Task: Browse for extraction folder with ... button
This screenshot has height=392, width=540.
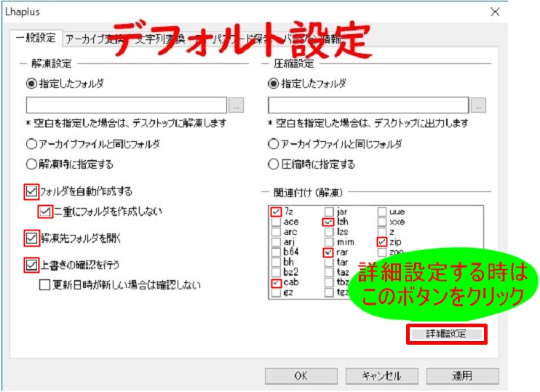Action: tap(237, 105)
